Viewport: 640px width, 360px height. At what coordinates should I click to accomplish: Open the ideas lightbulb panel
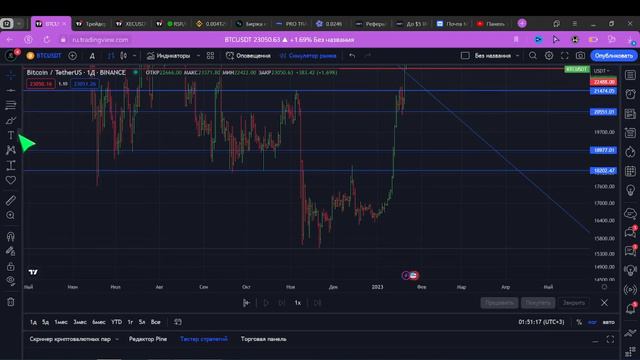pyautogui.click(x=630, y=190)
